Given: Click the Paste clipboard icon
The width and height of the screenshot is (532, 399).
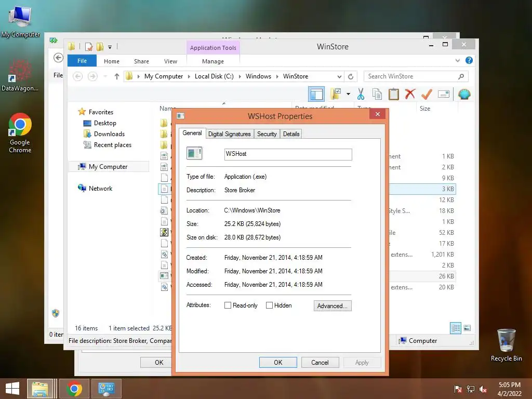Looking at the screenshot, I should point(394,94).
